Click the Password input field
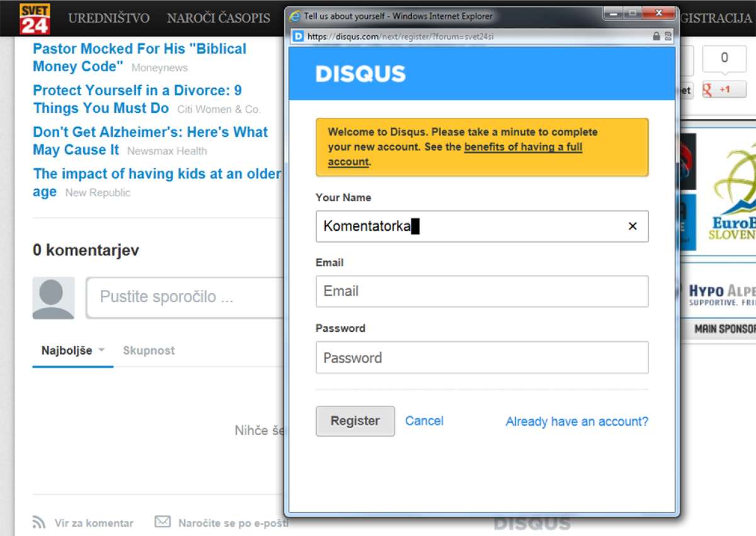 pos(482,358)
